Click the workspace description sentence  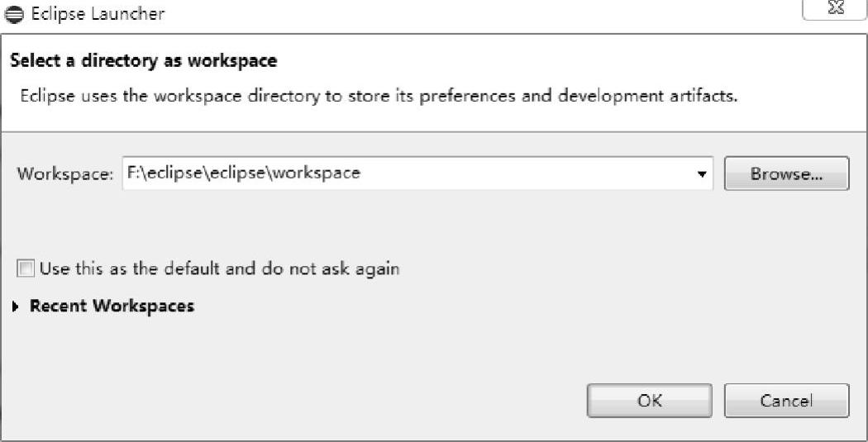[379, 97]
